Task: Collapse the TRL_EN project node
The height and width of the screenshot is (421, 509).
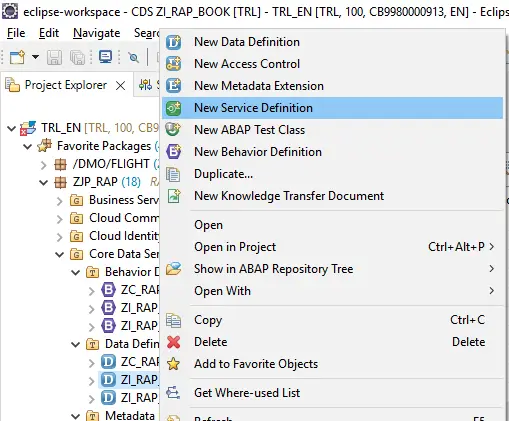Action: coord(11,128)
